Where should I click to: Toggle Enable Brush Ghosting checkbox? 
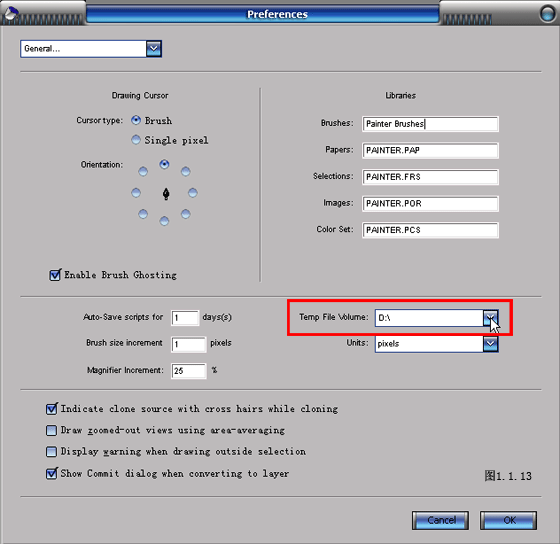tap(55, 275)
